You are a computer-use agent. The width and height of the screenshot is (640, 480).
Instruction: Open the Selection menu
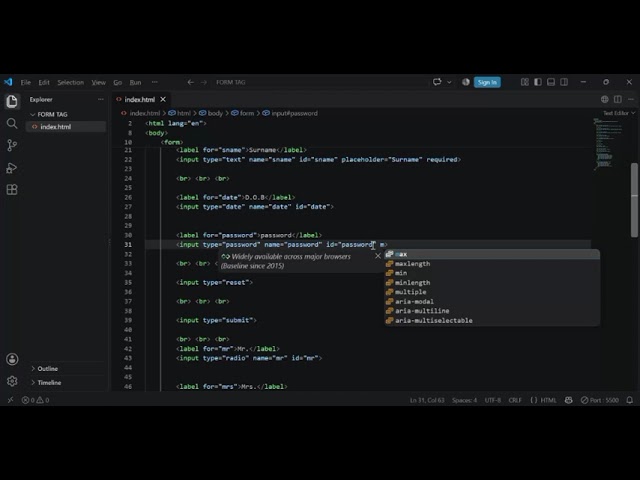click(71, 82)
